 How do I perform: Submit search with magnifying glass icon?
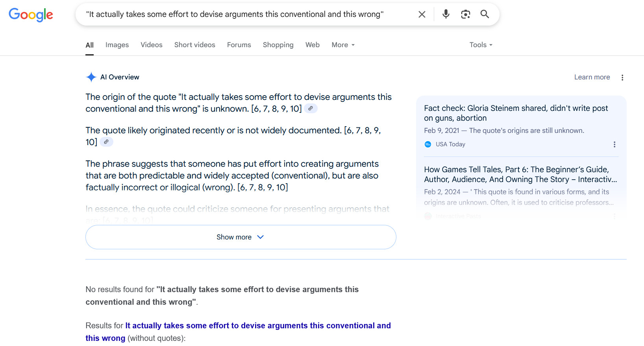tap(485, 14)
